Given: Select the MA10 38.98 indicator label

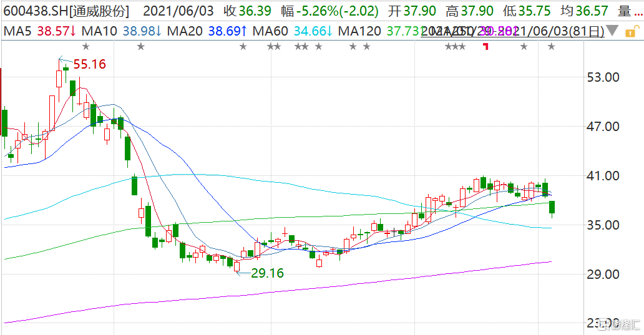Looking at the screenshot, I should [x=122, y=31].
